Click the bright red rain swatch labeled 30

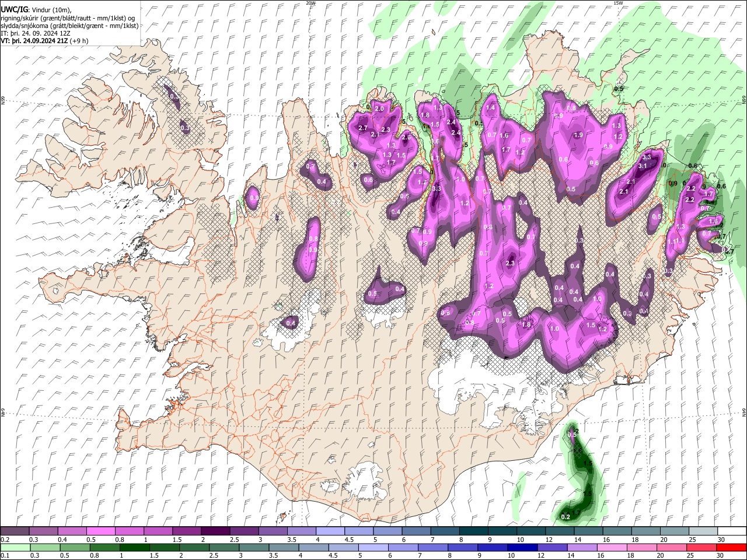[731, 548]
